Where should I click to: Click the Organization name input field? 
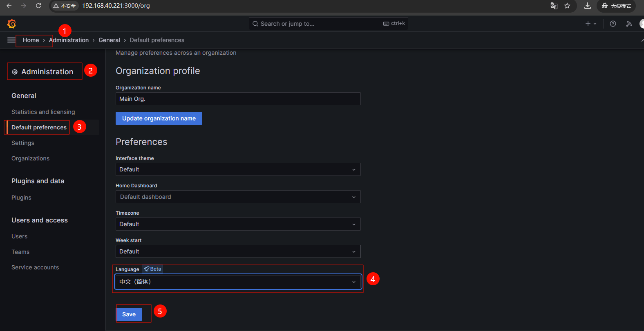[238, 99]
